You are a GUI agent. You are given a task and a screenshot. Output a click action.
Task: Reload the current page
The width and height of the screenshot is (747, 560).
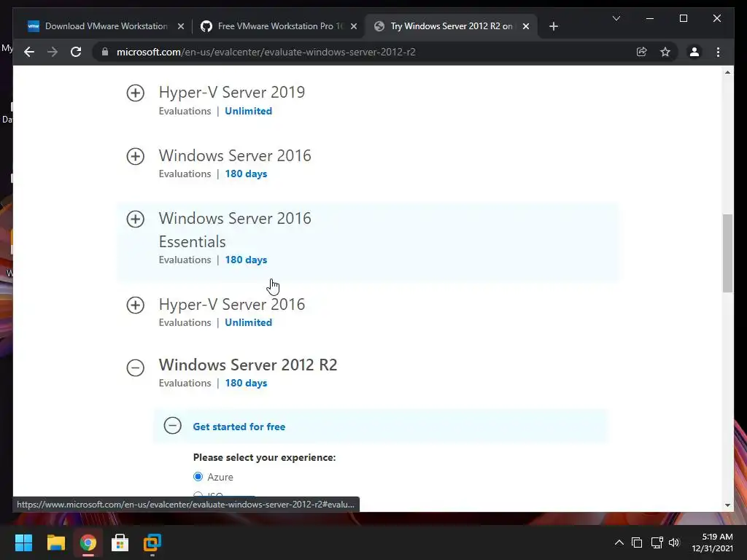tap(76, 52)
